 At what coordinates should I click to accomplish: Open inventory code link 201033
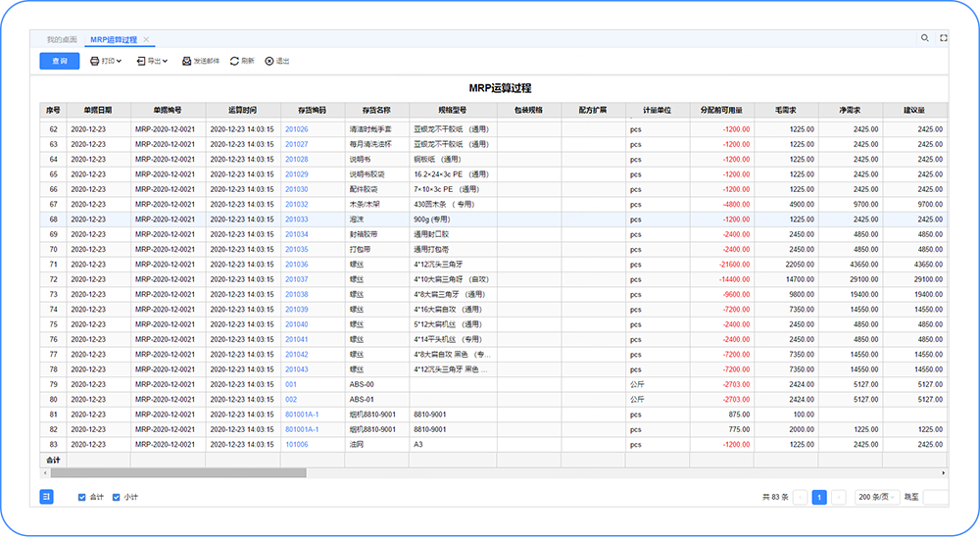point(296,220)
